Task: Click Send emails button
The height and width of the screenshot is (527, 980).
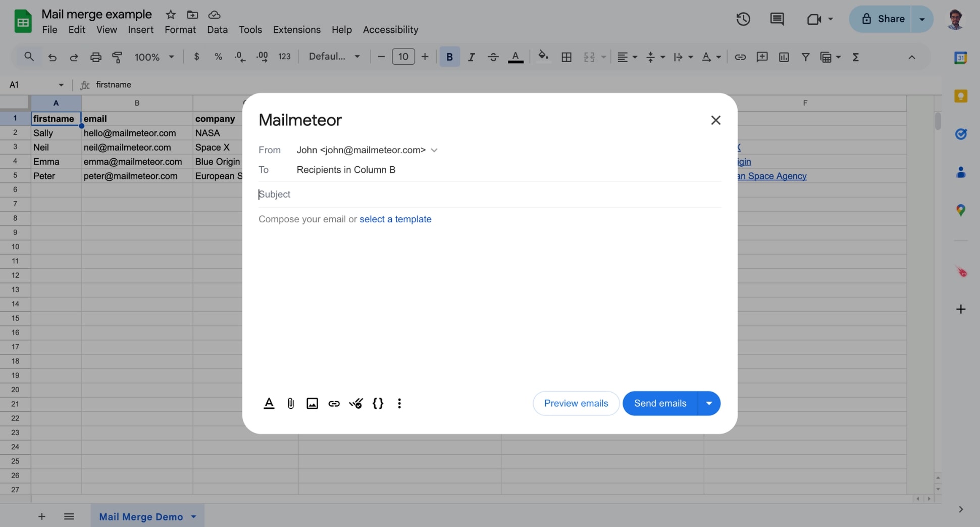Action: (660, 403)
